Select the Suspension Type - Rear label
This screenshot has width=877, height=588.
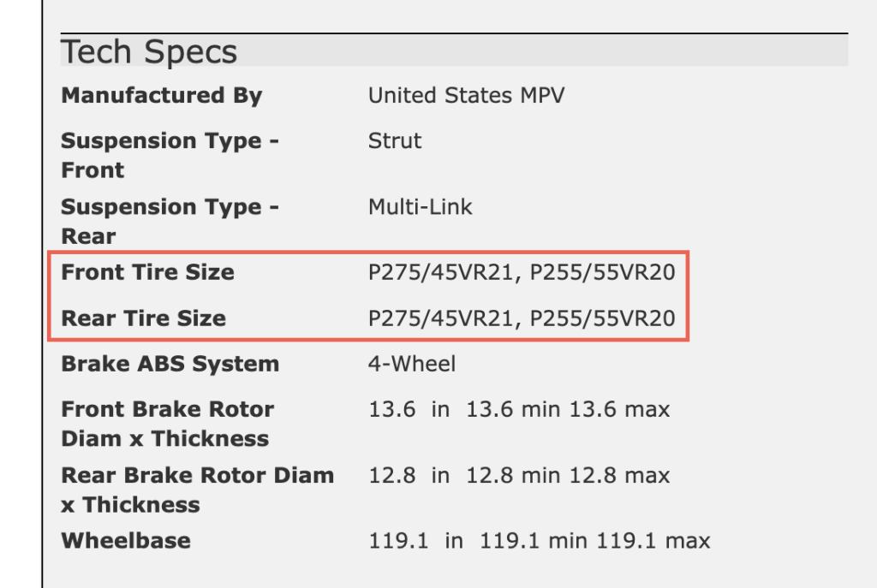pos(170,222)
